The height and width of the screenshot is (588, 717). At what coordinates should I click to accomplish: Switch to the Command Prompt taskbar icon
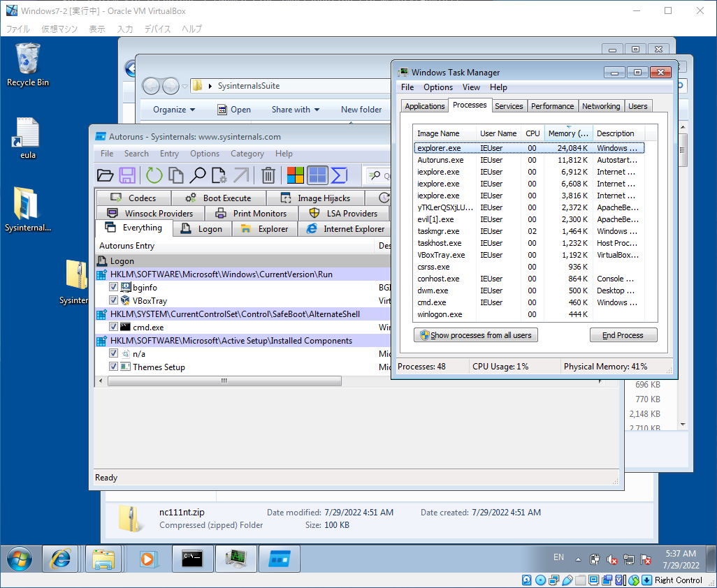192,559
